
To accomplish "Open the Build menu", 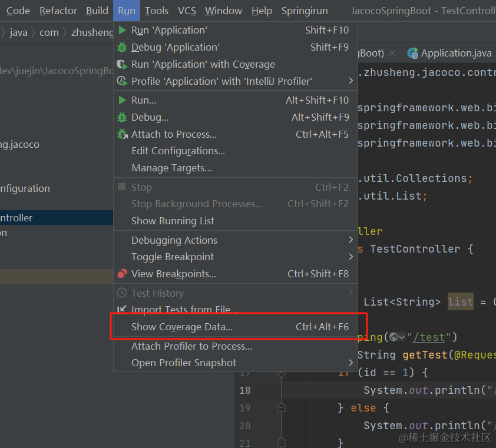I will (97, 11).
